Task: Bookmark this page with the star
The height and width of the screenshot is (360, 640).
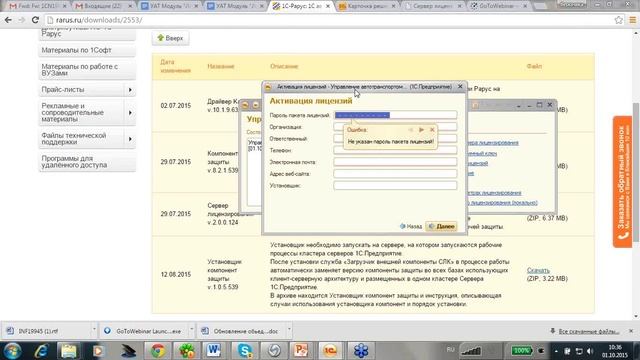Action: (x=619, y=20)
